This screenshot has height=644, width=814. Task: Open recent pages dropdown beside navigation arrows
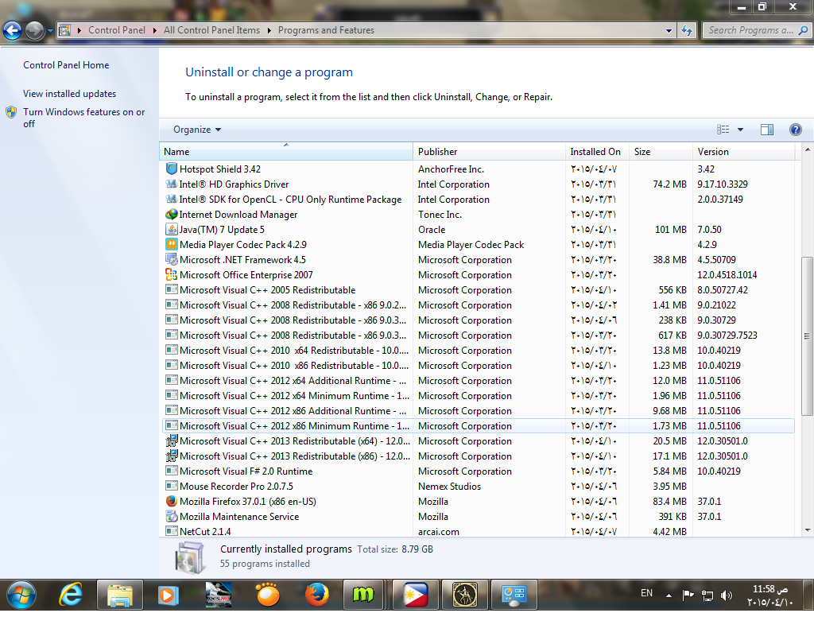[50, 31]
